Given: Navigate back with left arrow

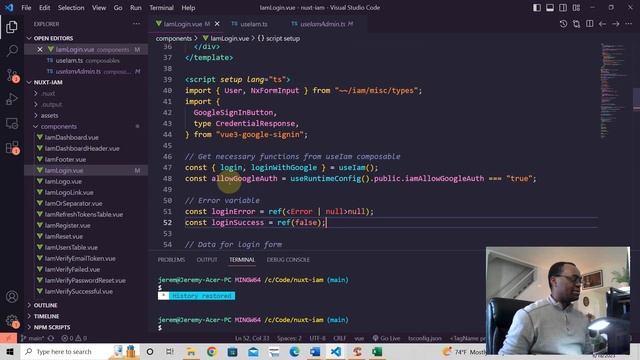Looking at the screenshot, I should click(602, 24).
